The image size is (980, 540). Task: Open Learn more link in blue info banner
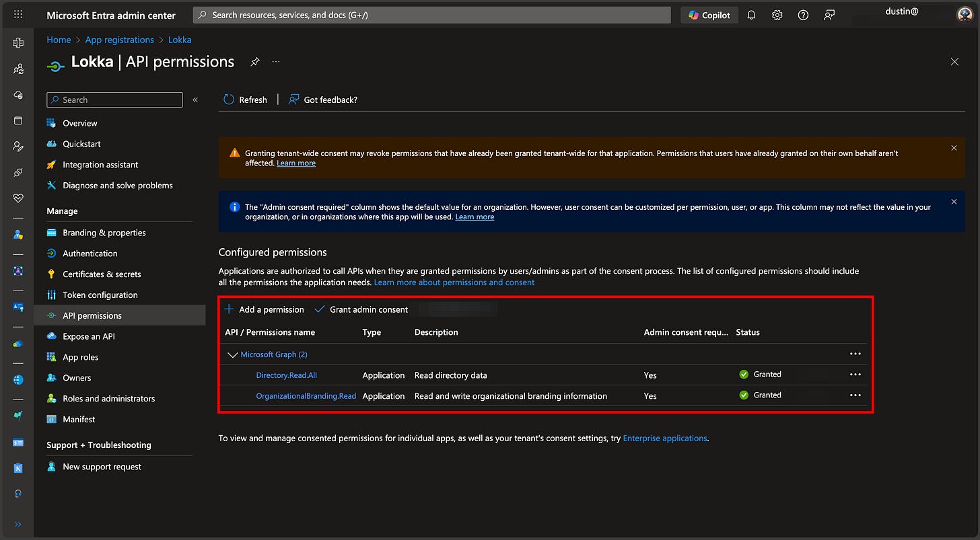(x=475, y=217)
